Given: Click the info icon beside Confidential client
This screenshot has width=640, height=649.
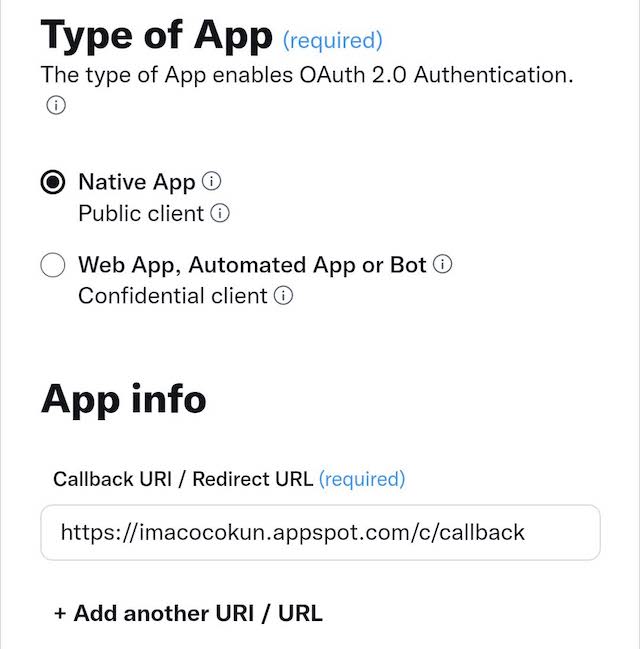Looking at the screenshot, I should 284,296.
